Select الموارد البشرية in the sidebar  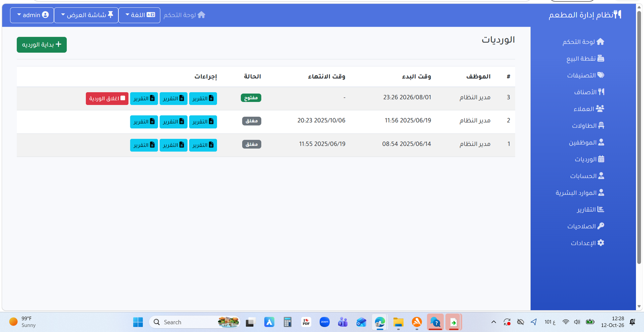[x=580, y=193]
